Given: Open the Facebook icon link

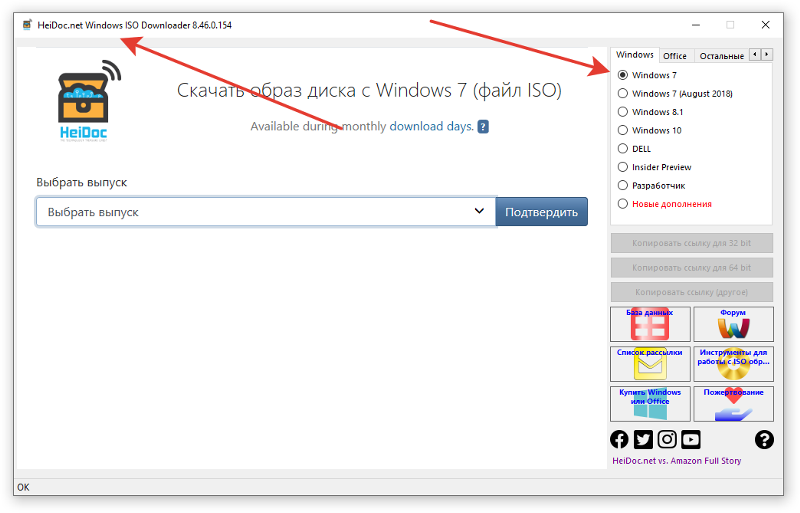Looking at the screenshot, I should click(x=619, y=439).
